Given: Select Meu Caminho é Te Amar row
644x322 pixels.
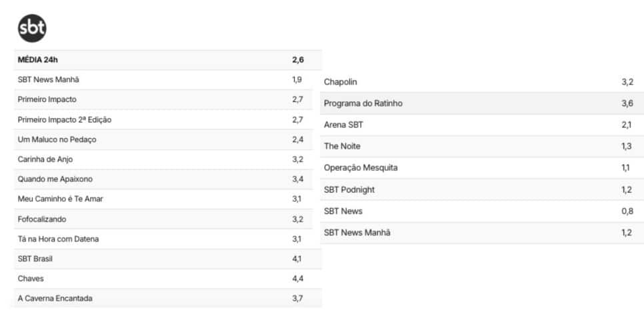Looking at the screenshot, I should (168, 199).
